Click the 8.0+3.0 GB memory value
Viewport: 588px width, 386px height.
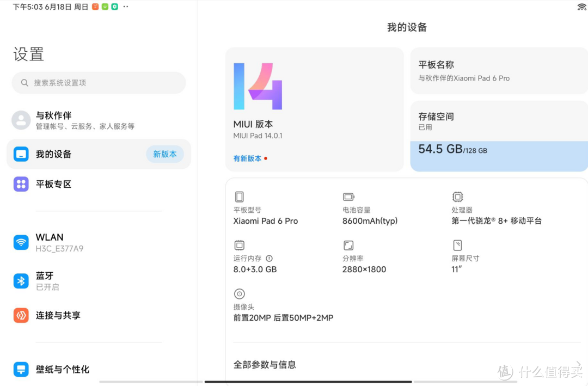[255, 269]
